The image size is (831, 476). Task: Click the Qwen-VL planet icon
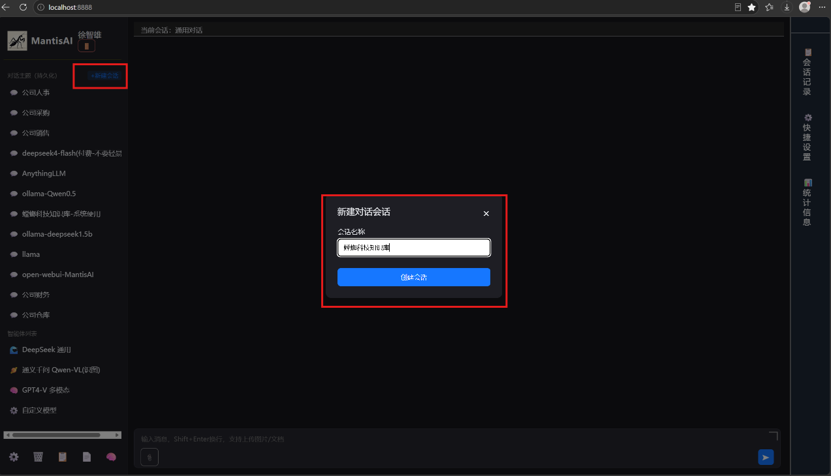(14, 370)
